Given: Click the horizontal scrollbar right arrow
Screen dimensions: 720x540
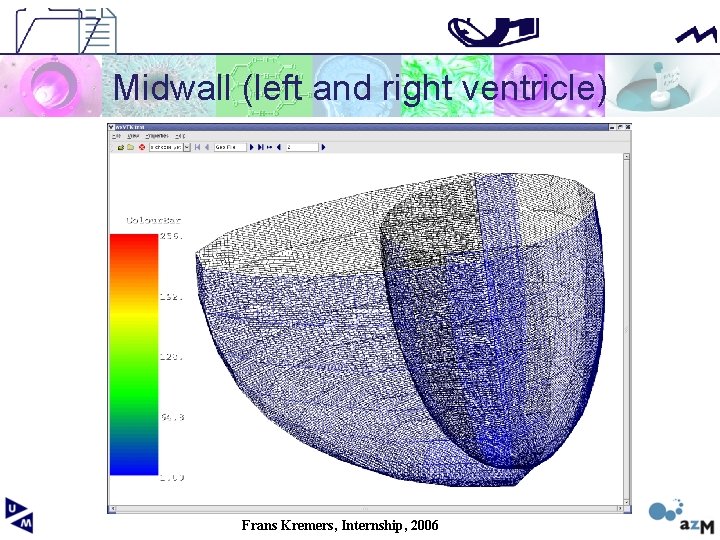Looking at the screenshot, I should 620,509.
